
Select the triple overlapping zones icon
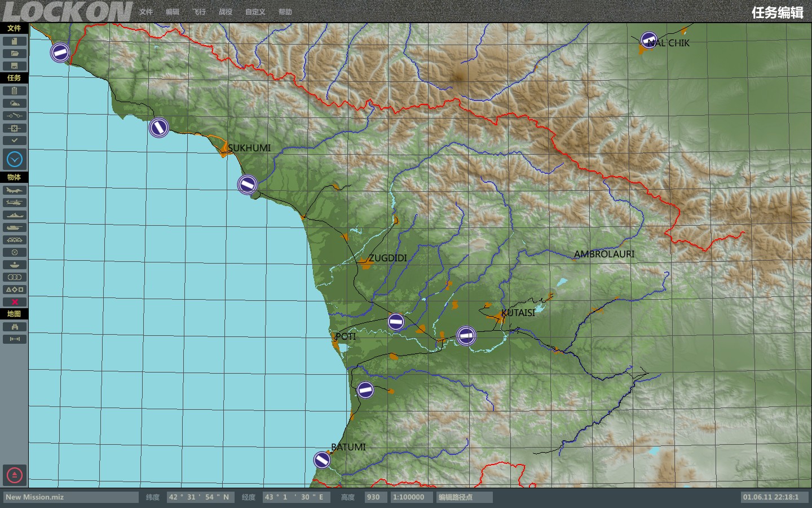pos(14,277)
